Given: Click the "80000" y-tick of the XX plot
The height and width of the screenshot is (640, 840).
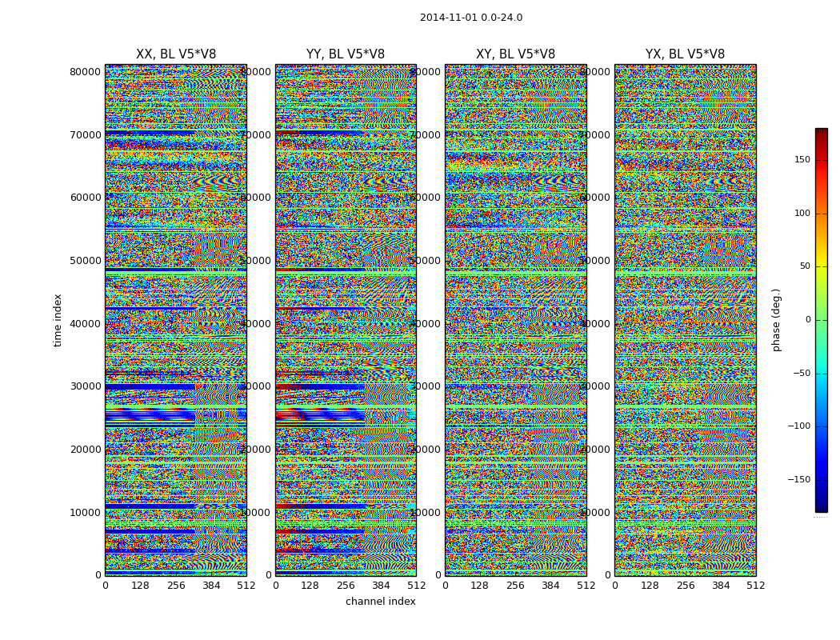Looking at the screenshot, I should coord(86,72).
